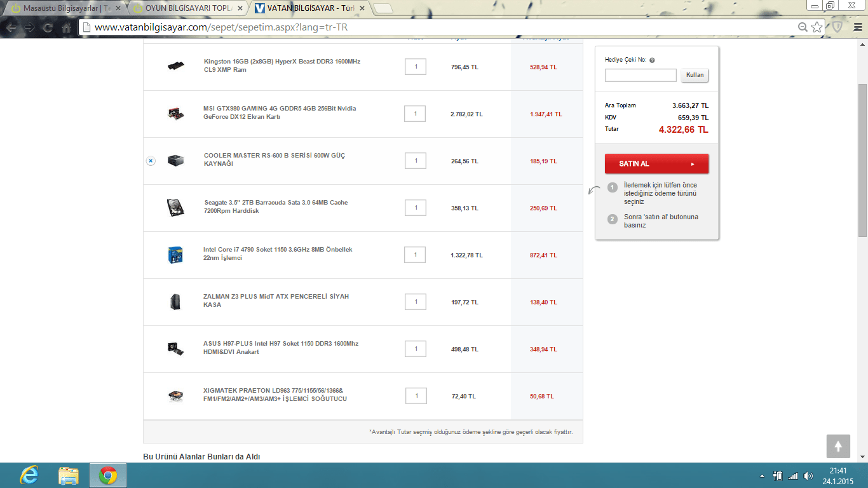Open the MSI GTX980 graphics card image
This screenshot has width=868, height=488.
coord(175,114)
